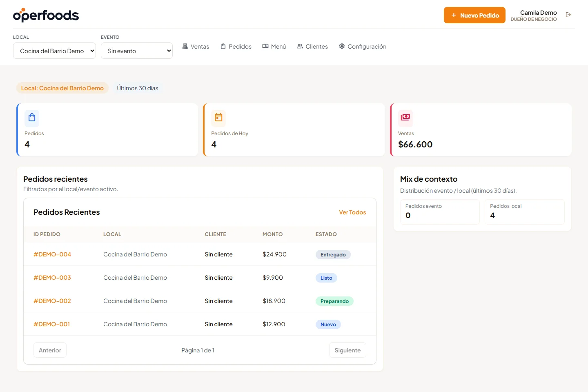Select Menú in the navigation

[x=274, y=47]
